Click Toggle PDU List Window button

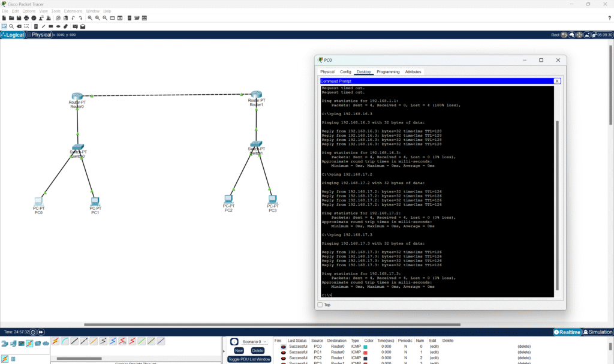tap(249, 359)
